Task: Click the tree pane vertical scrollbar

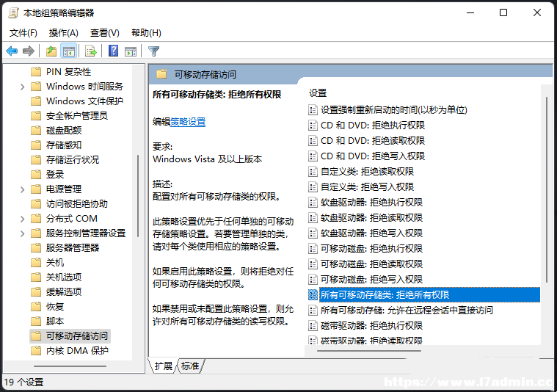Action: point(138,196)
